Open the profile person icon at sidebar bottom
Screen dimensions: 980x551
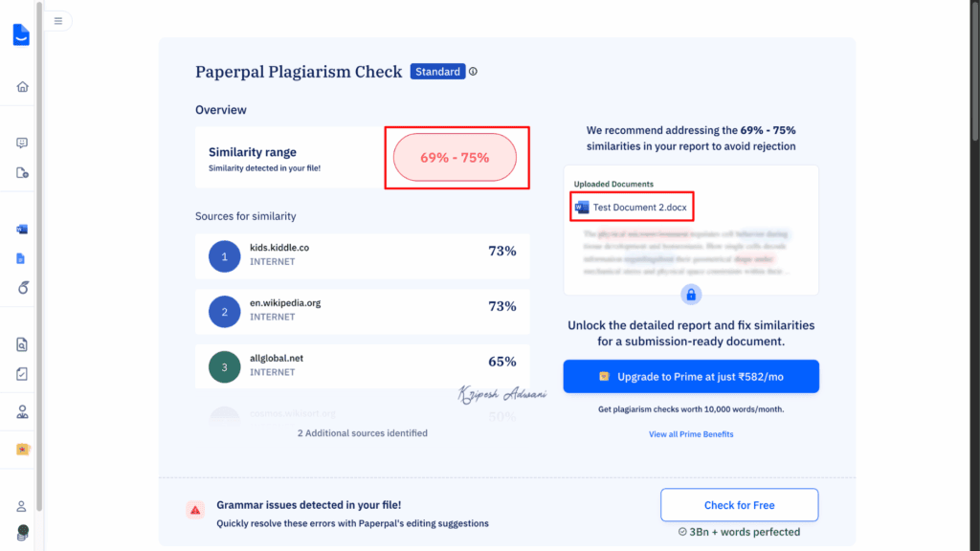(21, 507)
